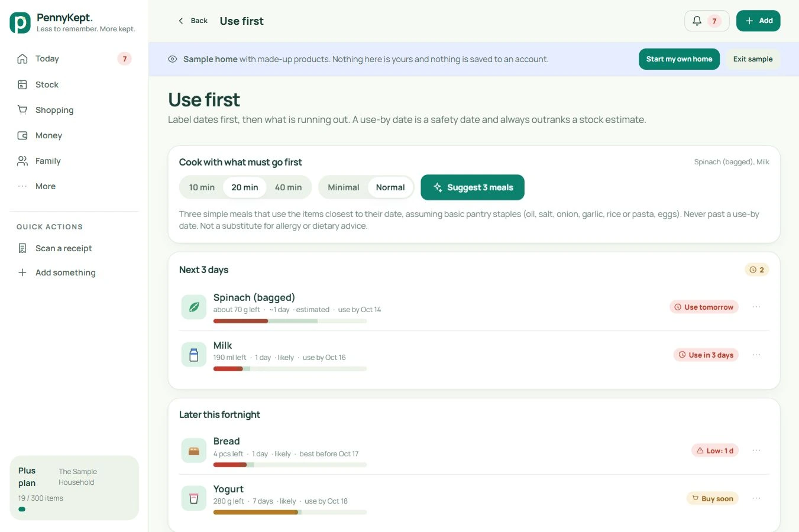Click the Bread item icon
This screenshot has width=799, height=532.
click(x=193, y=450)
